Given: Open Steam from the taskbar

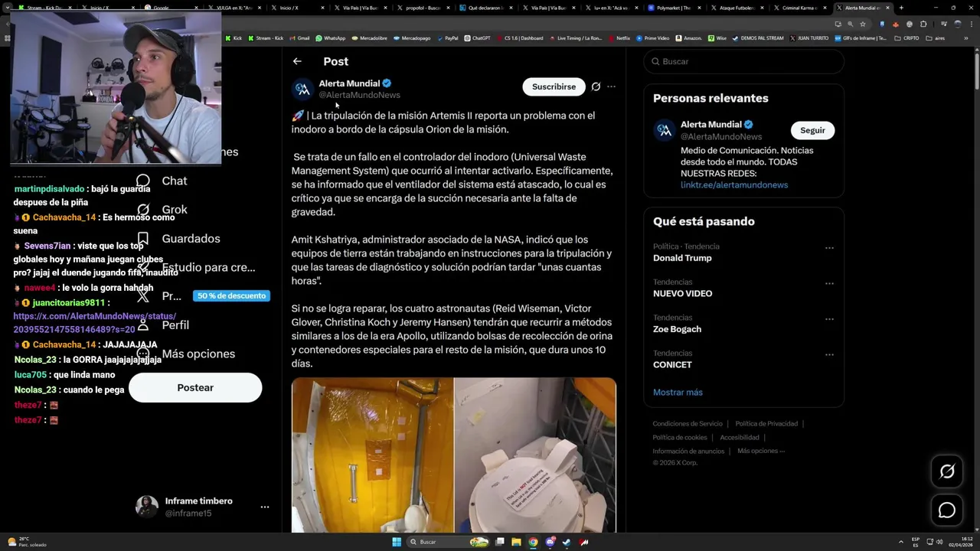Looking at the screenshot, I should [x=567, y=542].
